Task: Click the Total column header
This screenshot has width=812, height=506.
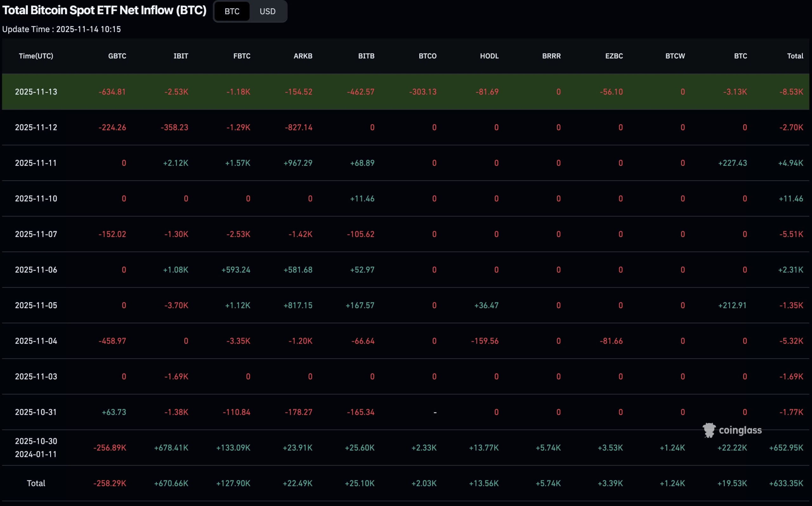Action: pyautogui.click(x=795, y=56)
